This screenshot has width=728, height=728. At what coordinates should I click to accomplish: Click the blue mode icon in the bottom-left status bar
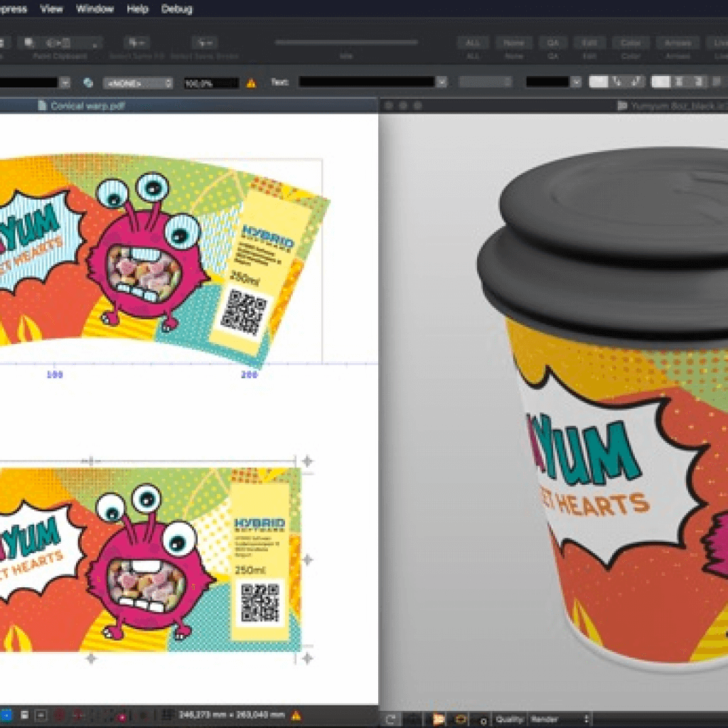pyautogui.click(x=6, y=717)
